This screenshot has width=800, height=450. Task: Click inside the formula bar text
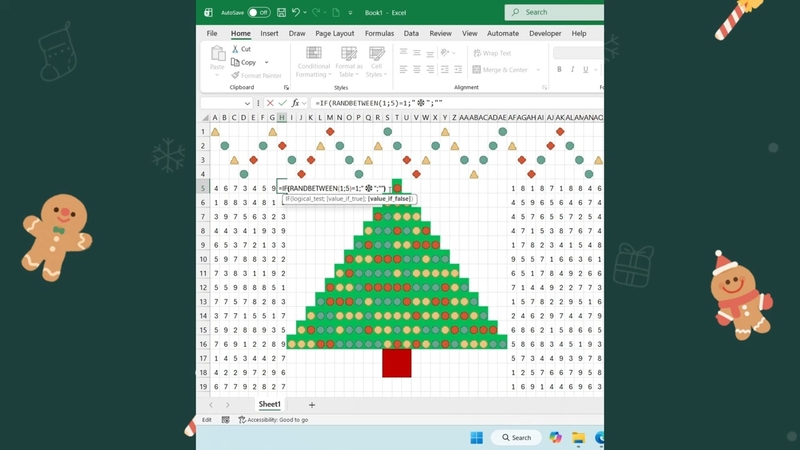(x=457, y=103)
